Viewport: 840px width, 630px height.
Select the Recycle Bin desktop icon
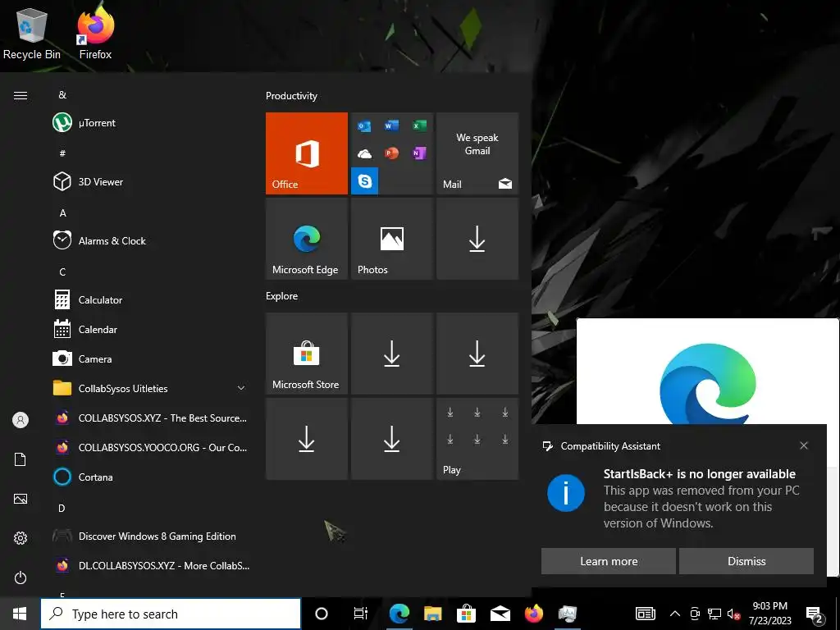click(x=32, y=34)
